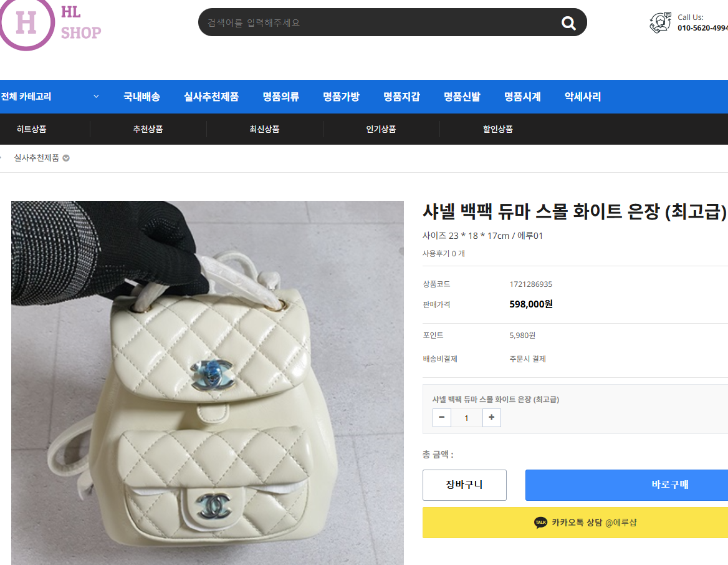Open the 전체 카테고리 menu
The image size is (728, 565).
click(26, 97)
